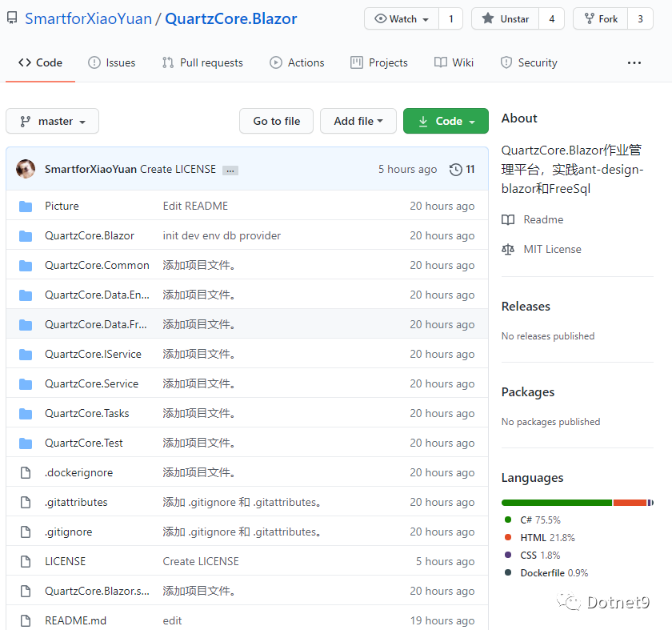Viewport: 672px width, 630px height.
Task: Open the QuartzCore.Data.Fr... folder name
Action: pos(96,325)
